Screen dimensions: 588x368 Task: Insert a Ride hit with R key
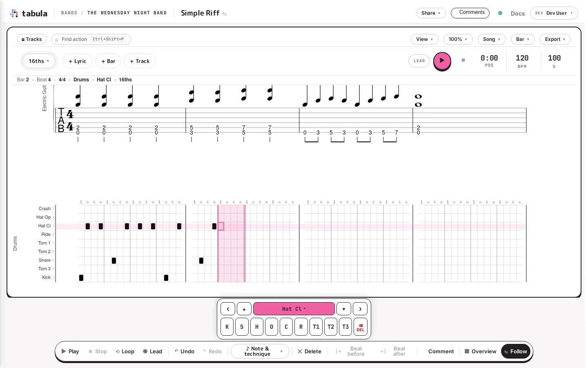point(301,327)
